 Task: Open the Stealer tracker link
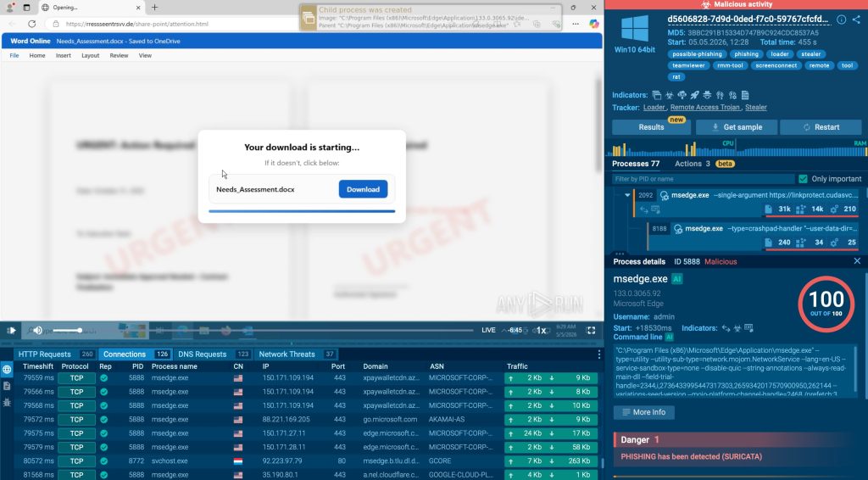click(x=755, y=108)
